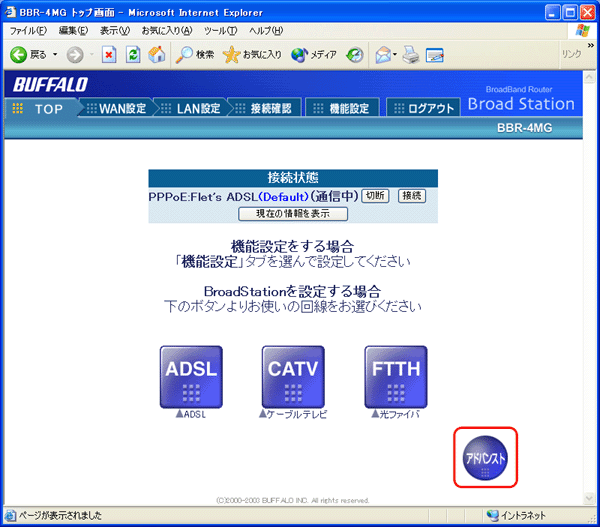Select the TOP tab
Viewport: 600px width, 527px height.
(x=42, y=109)
